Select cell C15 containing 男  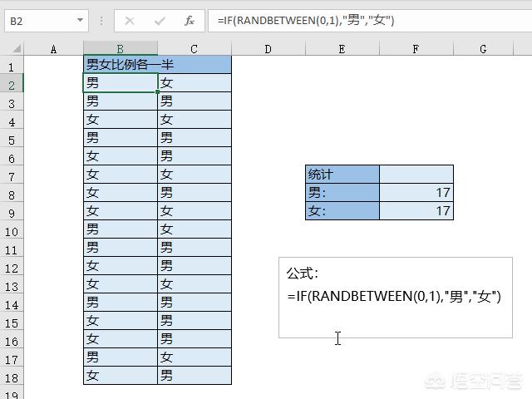tap(195, 321)
